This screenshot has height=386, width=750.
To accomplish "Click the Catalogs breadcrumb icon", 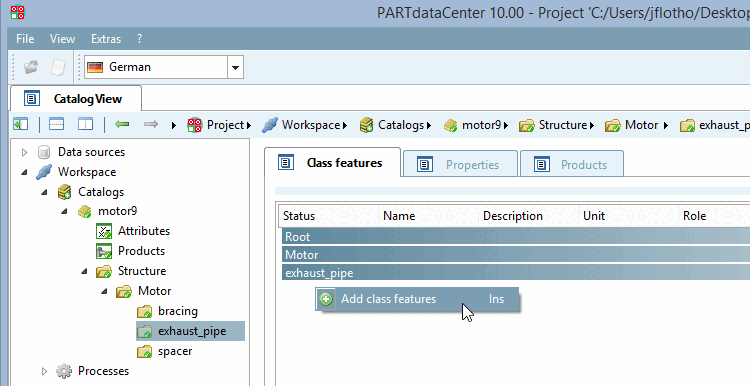I will pyautogui.click(x=366, y=125).
